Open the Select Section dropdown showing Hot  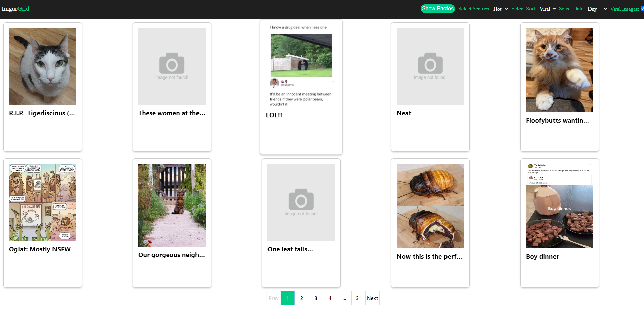click(x=500, y=9)
